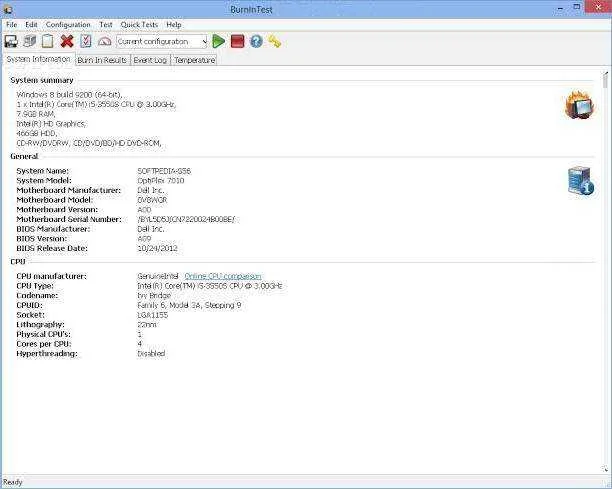Click the Save results toolbar icon
Image resolution: width=612 pixels, height=489 pixels.
[x=11, y=41]
